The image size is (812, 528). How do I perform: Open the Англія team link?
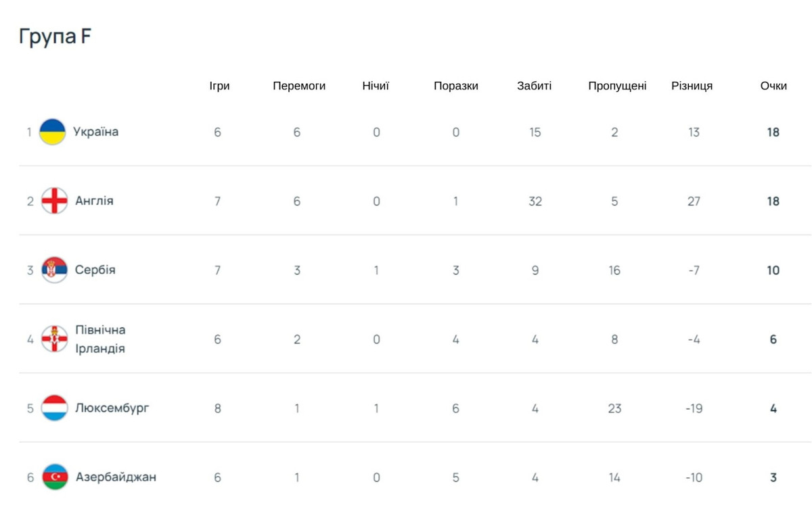point(94,201)
